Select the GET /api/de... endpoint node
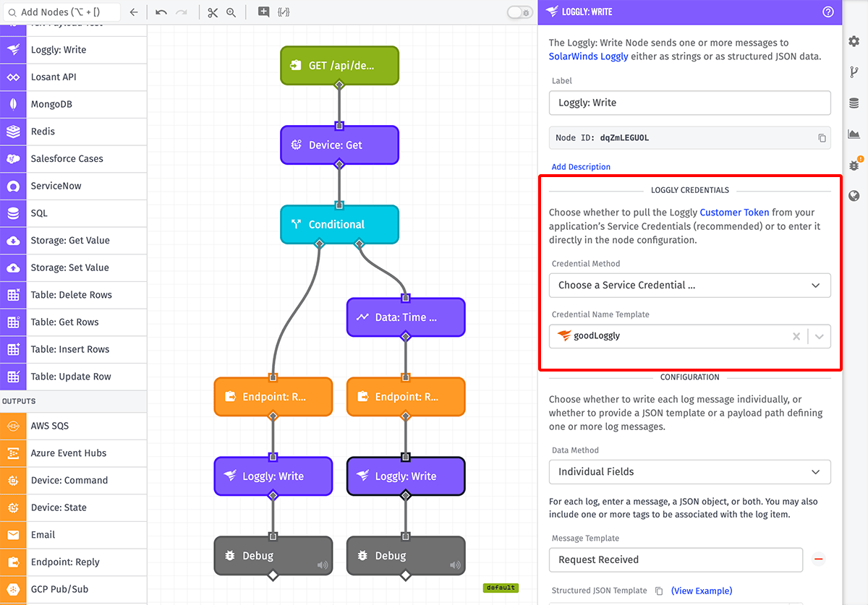This screenshot has width=868, height=605. coord(339,66)
